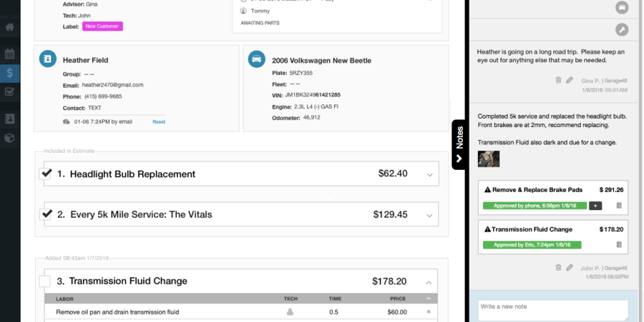Click the Reset link under contact
The width and height of the screenshot is (644, 322).
158,122
